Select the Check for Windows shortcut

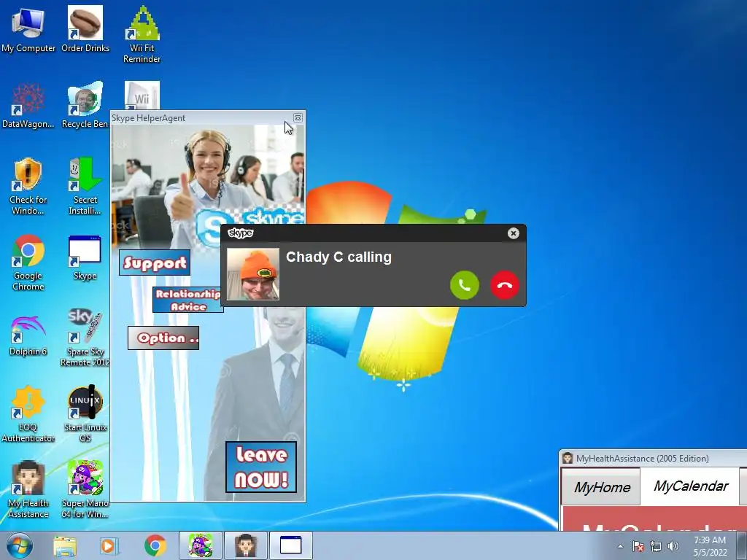28,187
